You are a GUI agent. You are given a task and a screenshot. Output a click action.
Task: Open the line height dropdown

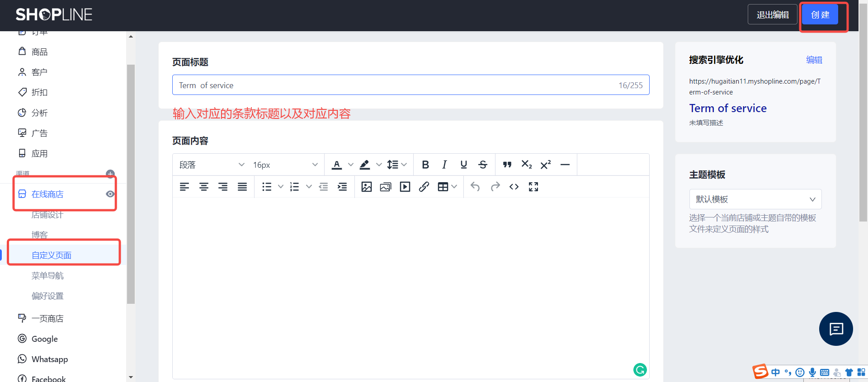[397, 165]
